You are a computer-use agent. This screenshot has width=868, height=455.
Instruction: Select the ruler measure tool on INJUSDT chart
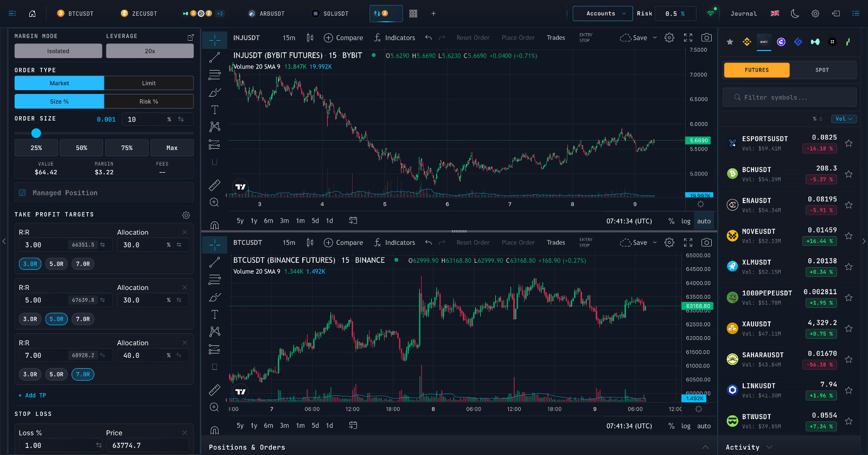[x=215, y=185]
